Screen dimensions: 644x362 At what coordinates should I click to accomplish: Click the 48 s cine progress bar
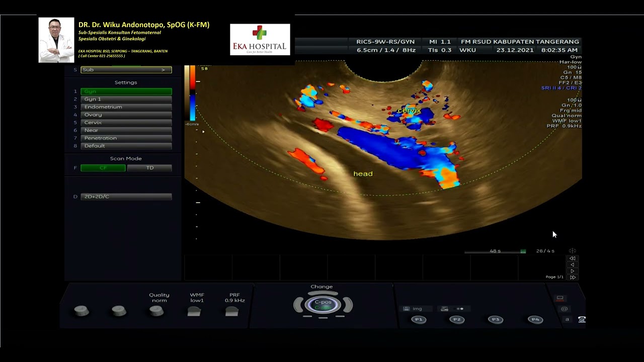click(x=495, y=251)
